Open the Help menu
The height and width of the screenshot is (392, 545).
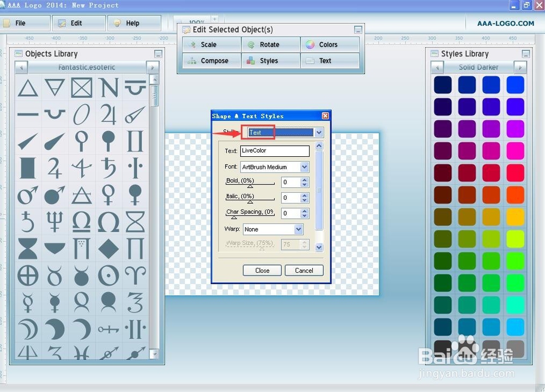click(134, 23)
